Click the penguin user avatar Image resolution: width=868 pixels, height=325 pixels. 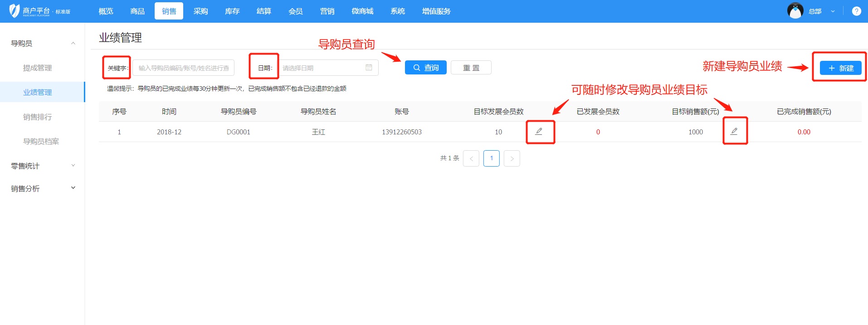[795, 11]
